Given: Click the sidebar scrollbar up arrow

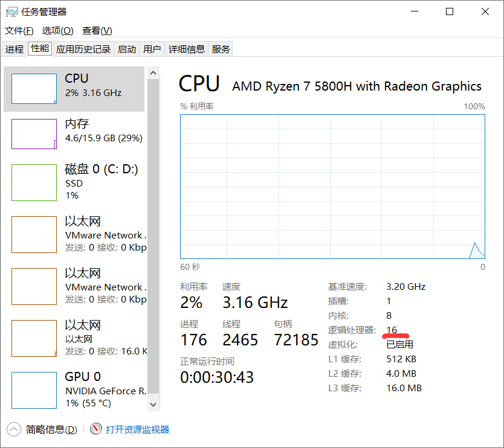Looking at the screenshot, I should click(153, 73).
